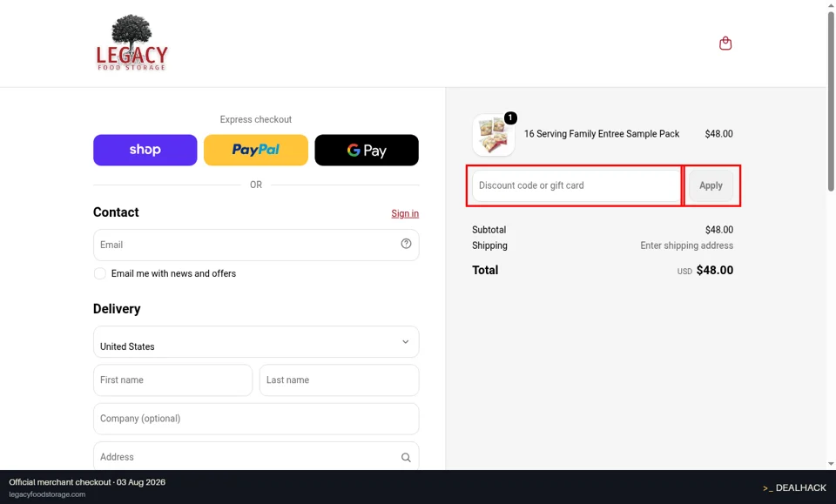Viewport: 836px width, 504px height.
Task: Click the Delivery section heading
Action: pos(117,309)
